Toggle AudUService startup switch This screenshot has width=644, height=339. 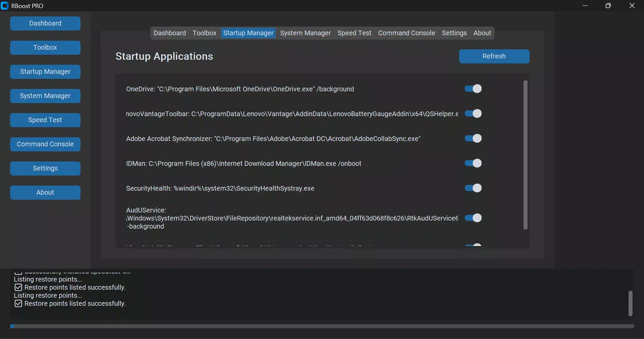tap(473, 218)
